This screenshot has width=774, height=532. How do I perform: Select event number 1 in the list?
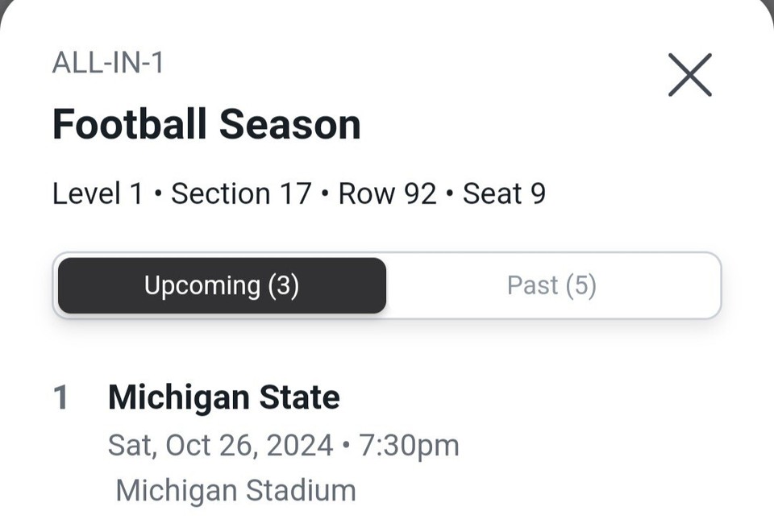click(63, 397)
